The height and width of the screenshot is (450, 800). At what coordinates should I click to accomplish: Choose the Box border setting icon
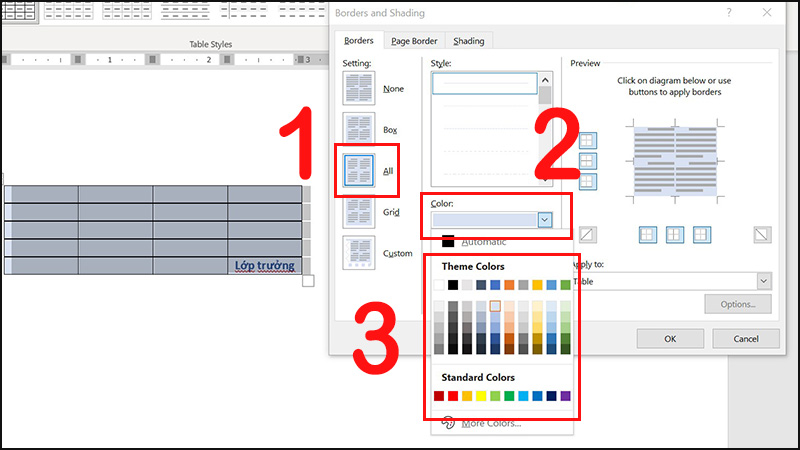[359, 129]
